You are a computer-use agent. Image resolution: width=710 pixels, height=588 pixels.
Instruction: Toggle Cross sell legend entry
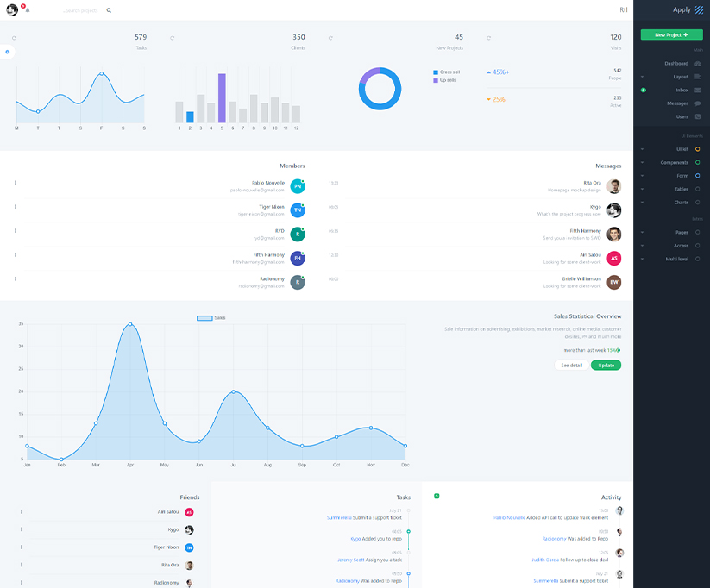(447, 72)
